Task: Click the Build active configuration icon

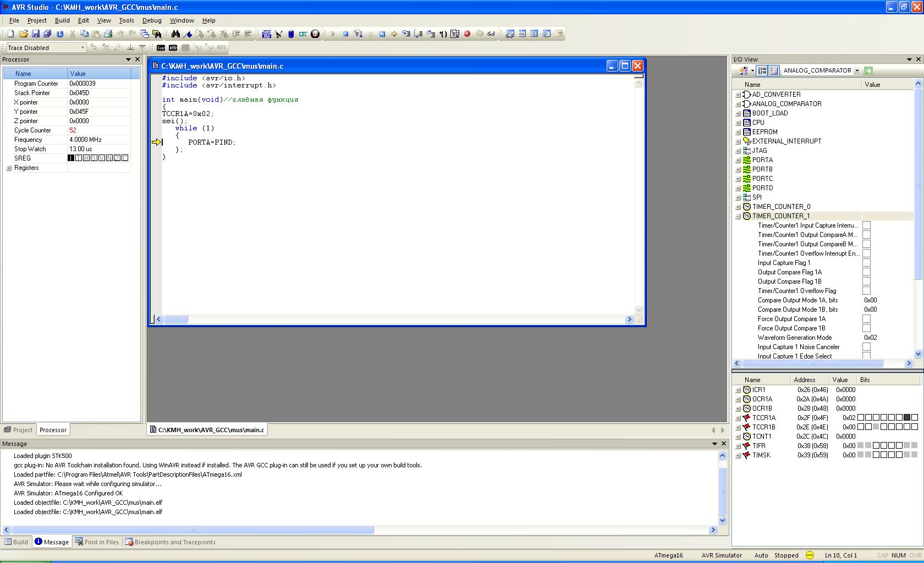Action: [267, 34]
